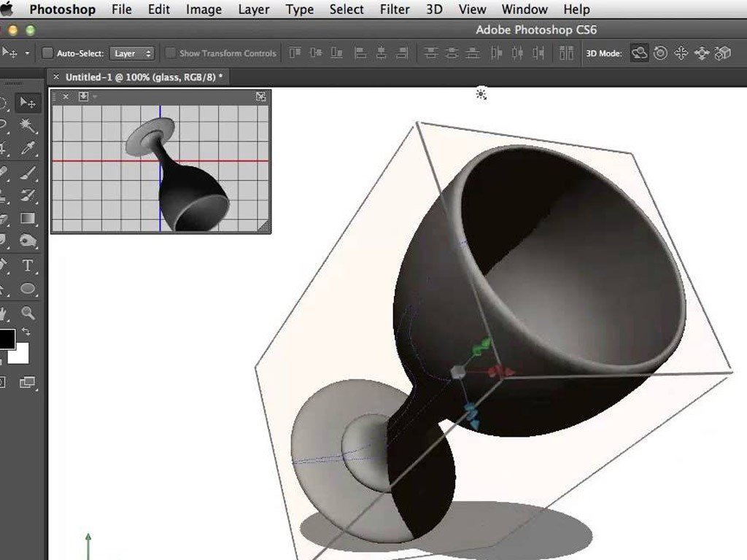This screenshot has height=560, width=747.
Task: Select the Move tool in the toolbox
Action: point(28,103)
